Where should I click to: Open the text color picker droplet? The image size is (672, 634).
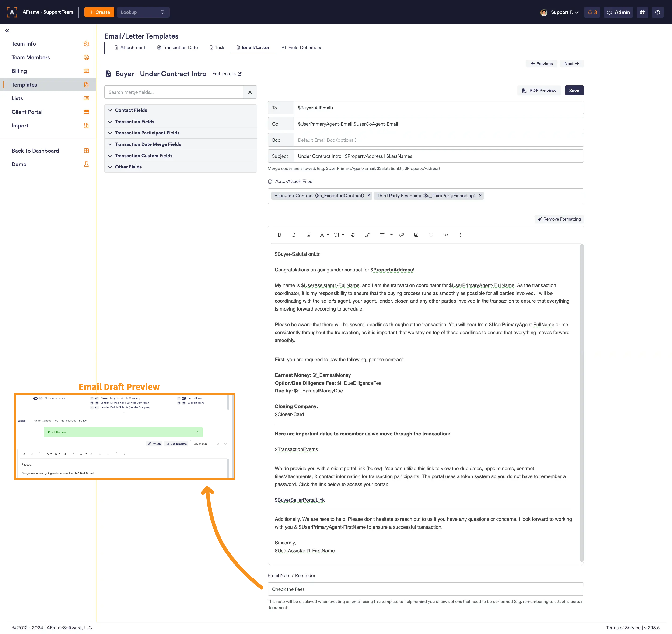(353, 235)
